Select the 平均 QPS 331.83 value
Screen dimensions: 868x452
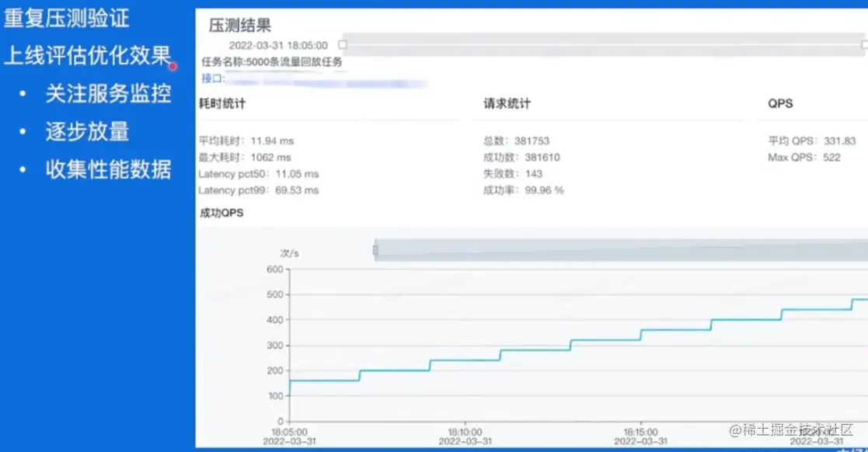pos(839,141)
